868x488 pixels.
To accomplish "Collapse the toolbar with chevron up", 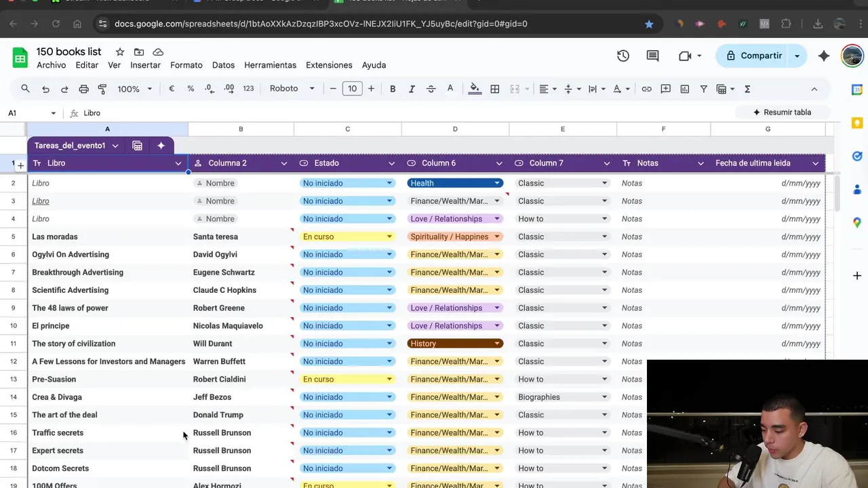I will (814, 89).
